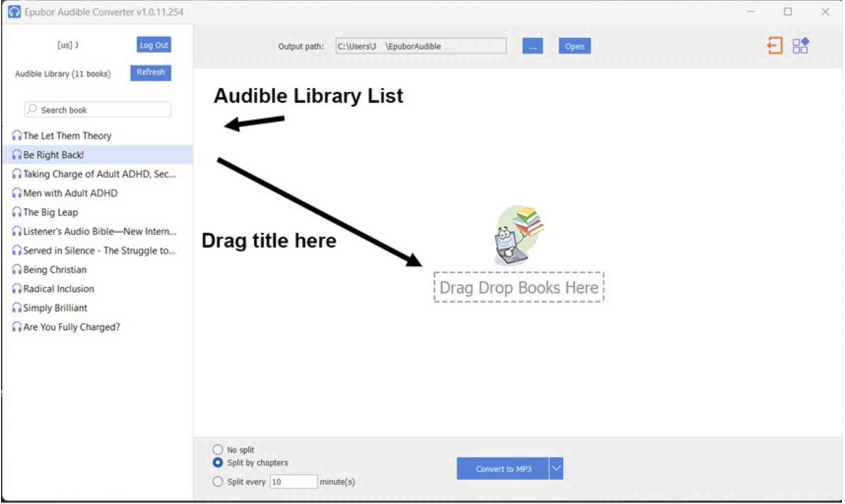Select Split by chapters radio button
Screen dimensions: 845x504
[x=218, y=463]
